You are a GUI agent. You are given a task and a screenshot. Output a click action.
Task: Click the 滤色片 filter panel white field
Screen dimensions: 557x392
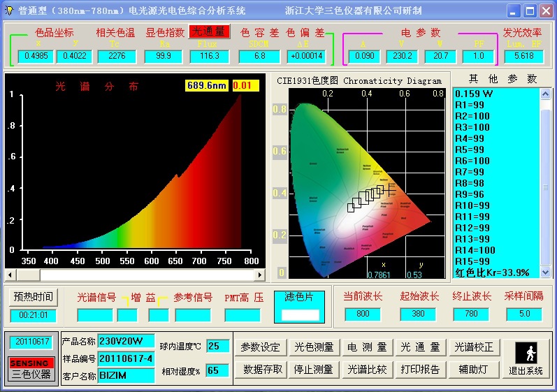coord(301,315)
